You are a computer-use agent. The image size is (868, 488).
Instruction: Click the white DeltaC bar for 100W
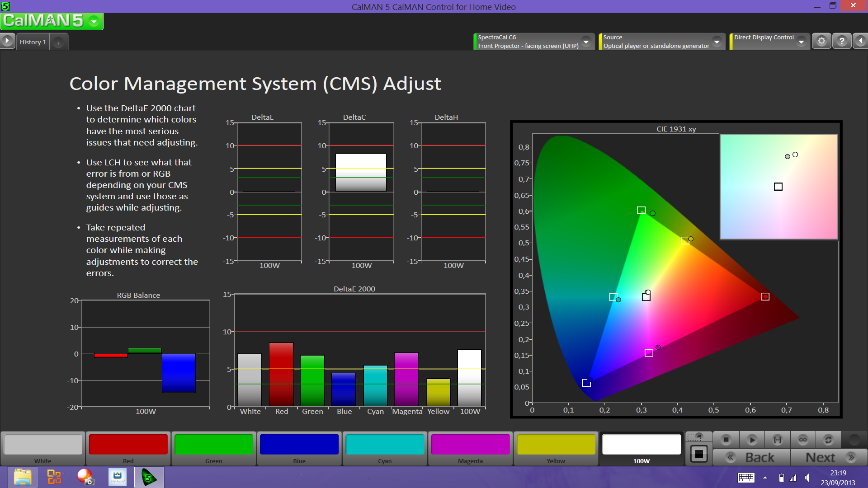[361, 173]
